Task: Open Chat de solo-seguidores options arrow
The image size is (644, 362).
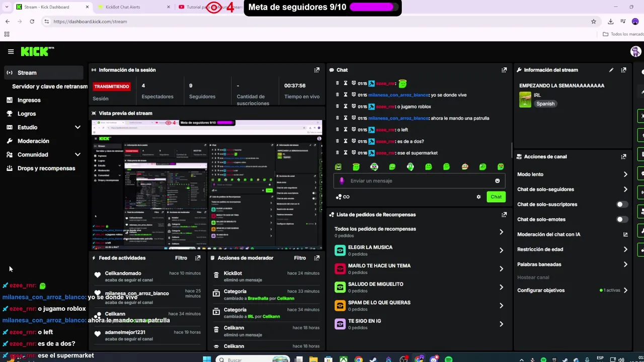Action: point(625,190)
